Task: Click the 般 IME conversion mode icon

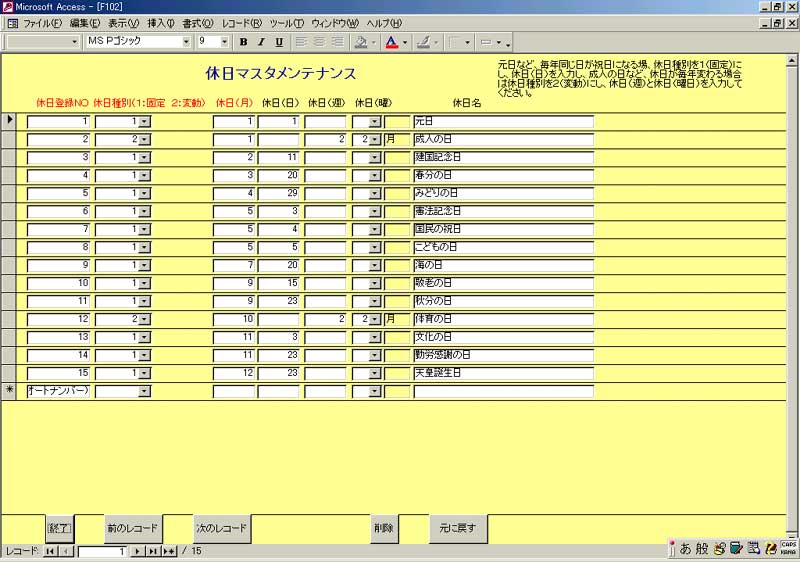Action: pos(702,549)
